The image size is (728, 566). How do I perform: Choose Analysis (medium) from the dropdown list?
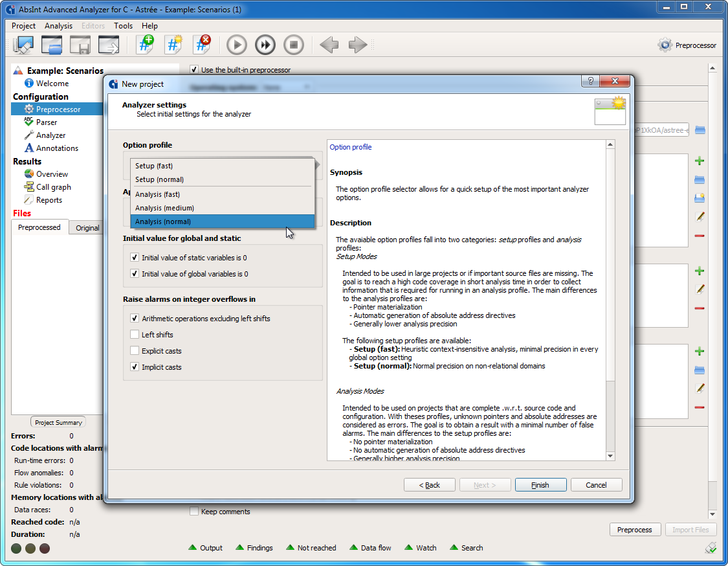tap(223, 208)
